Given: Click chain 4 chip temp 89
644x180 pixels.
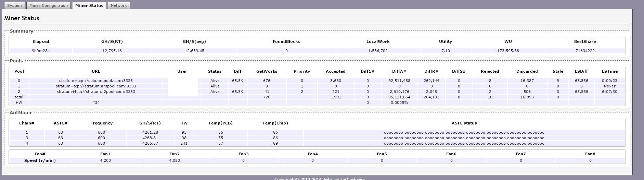Looking at the screenshot, I should [x=275, y=143].
